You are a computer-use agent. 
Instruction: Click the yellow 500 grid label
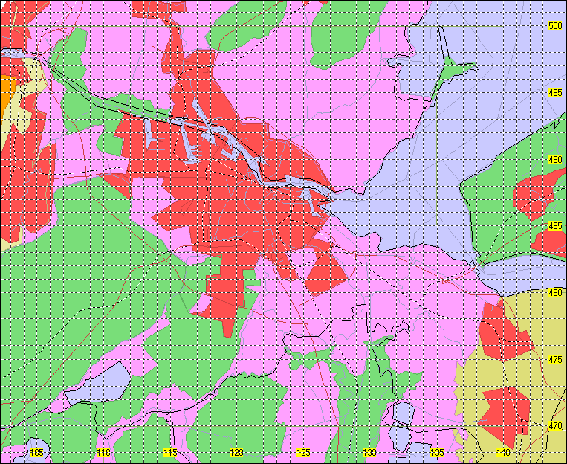(x=555, y=26)
